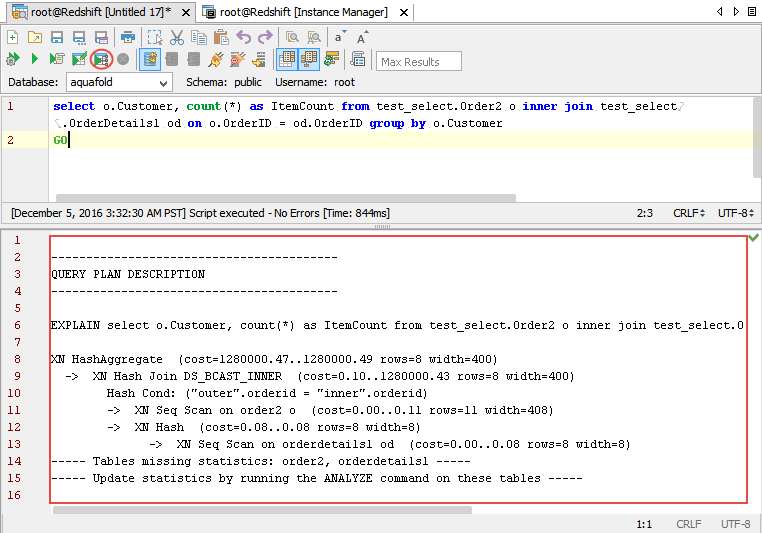Screen dimensions: 762x533
Task: Click the 'select' keyword in editor line 1
Action: pyautogui.click(x=74, y=106)
